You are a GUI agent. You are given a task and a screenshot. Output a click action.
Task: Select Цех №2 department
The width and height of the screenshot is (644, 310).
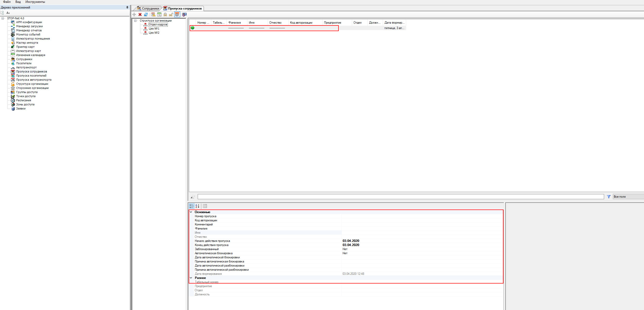tap(154, 33)
